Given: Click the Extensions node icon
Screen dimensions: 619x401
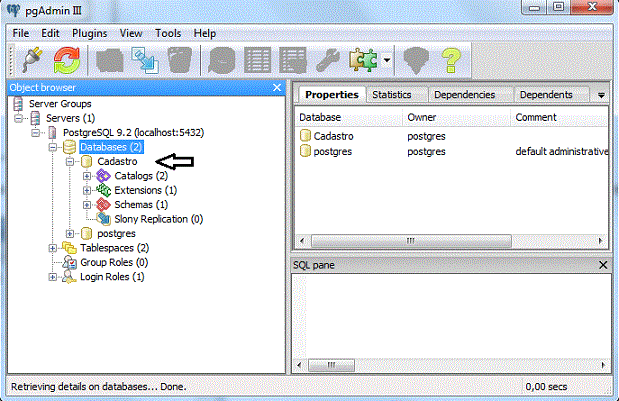Looking at the screenshot, I should [x=103, y=190].
